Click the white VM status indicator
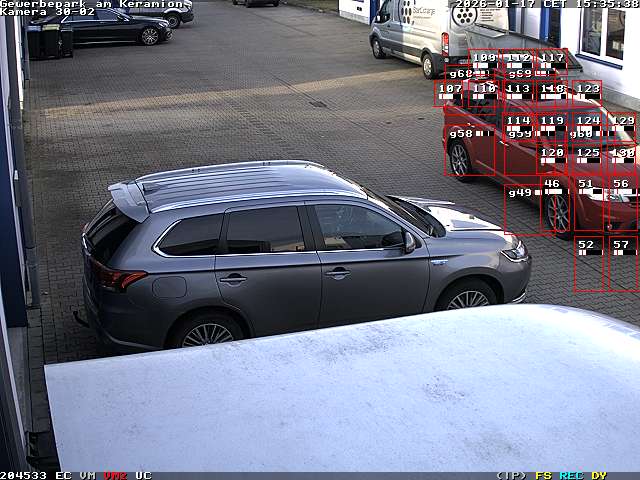This screenshot has height=480, width=640. pos(87,475)
